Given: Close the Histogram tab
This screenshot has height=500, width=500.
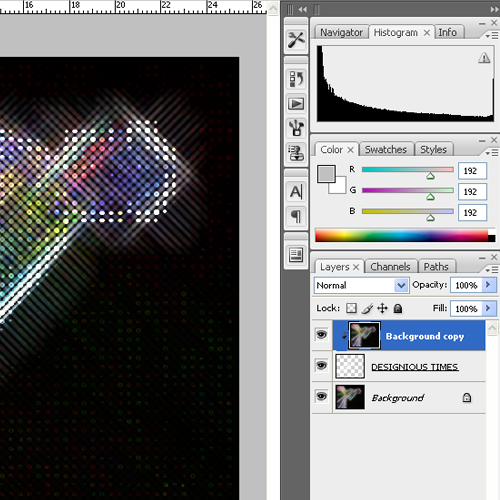Looking at the screenshot, I should 427,33.
